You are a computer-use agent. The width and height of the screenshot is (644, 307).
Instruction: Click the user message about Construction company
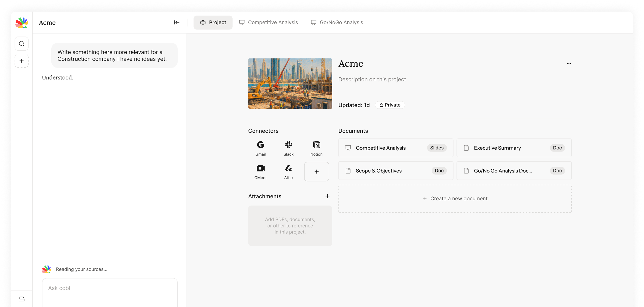coord(114,56)
